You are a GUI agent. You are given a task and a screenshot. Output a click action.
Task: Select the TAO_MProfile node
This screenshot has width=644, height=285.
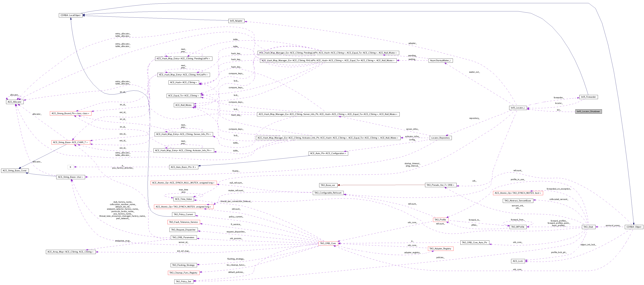518,227
